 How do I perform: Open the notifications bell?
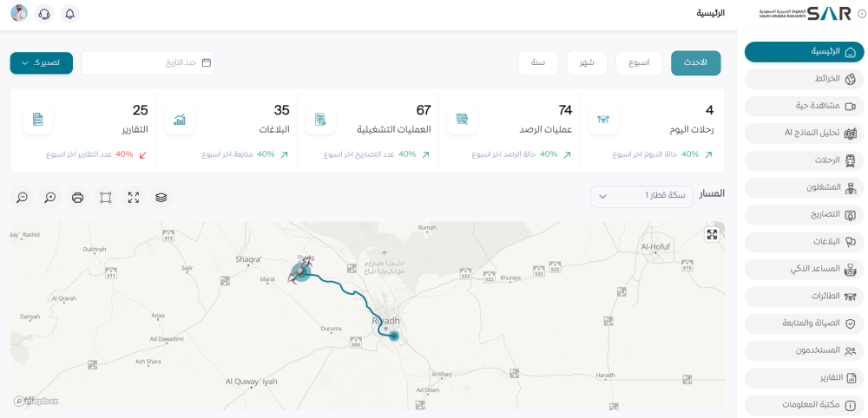69,14
